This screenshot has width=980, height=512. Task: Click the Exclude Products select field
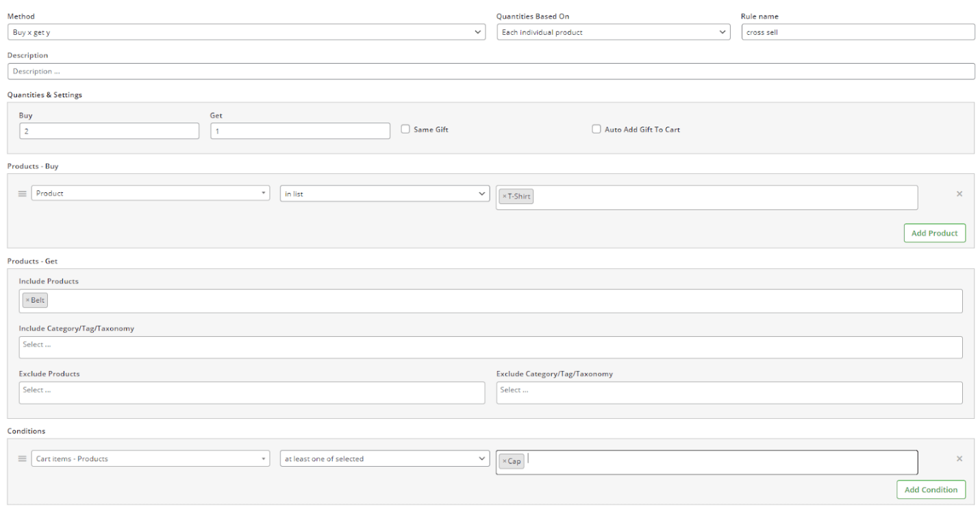(251, 392)
